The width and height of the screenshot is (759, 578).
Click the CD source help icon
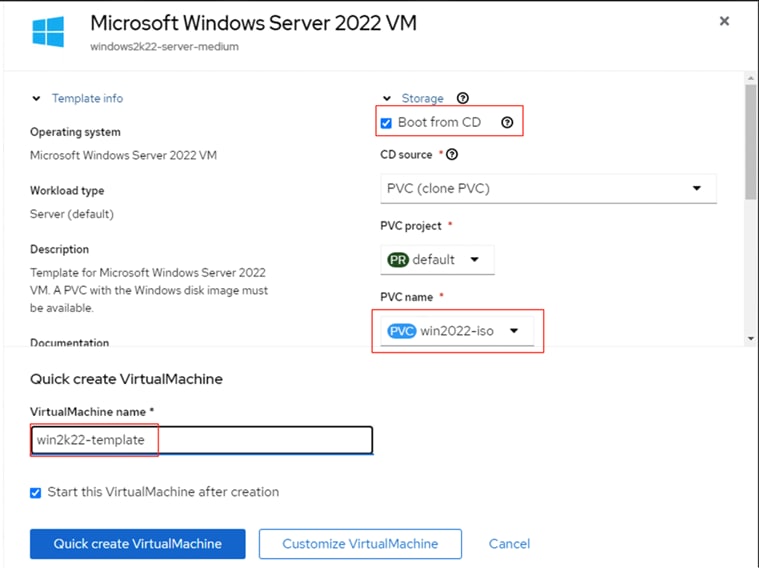click(452, 155)
